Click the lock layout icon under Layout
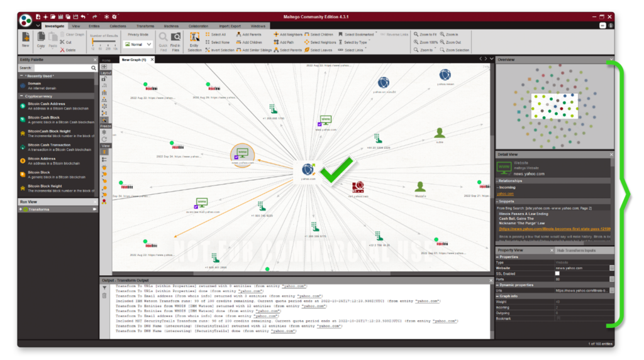Image resolution: width=644 pixels, height=360 pixels. [x=104, y=79]
